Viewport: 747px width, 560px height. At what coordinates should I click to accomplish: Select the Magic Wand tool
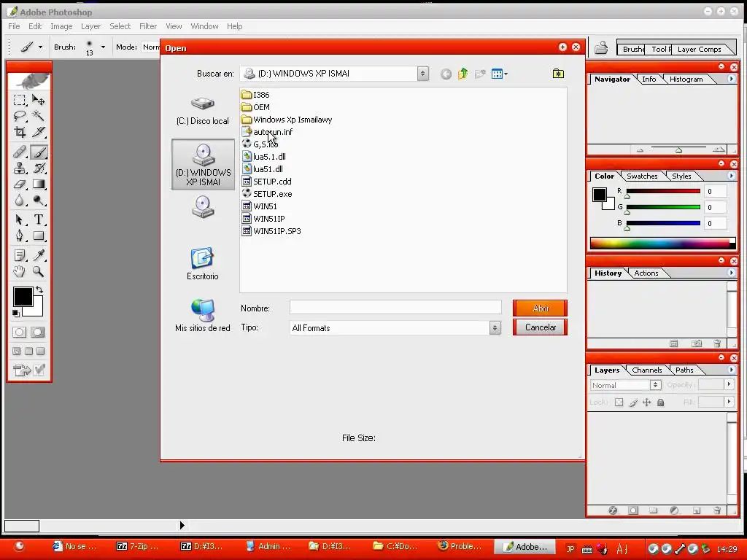point(39,116)
